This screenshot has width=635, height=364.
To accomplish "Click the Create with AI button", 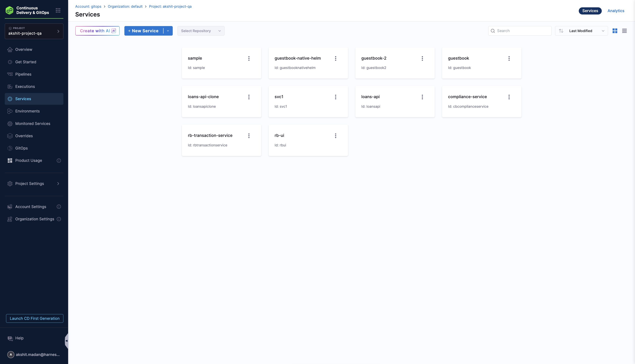I will click(x=97, y=31).
